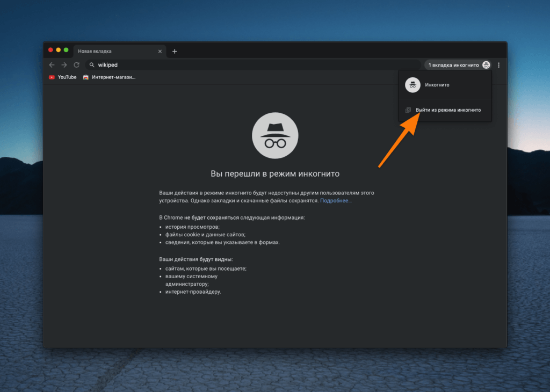Click the Инкогнито avatar in popup

pyautogui.click(x=412, y=85)
